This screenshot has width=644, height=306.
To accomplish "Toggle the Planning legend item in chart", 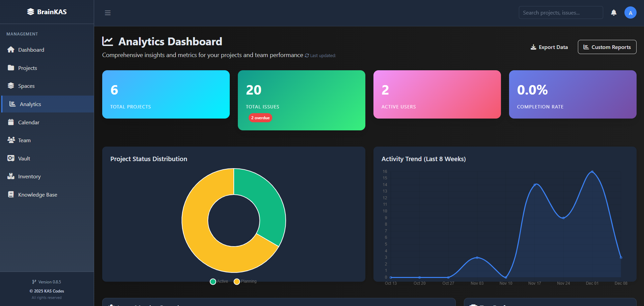I will coord(245,281).
